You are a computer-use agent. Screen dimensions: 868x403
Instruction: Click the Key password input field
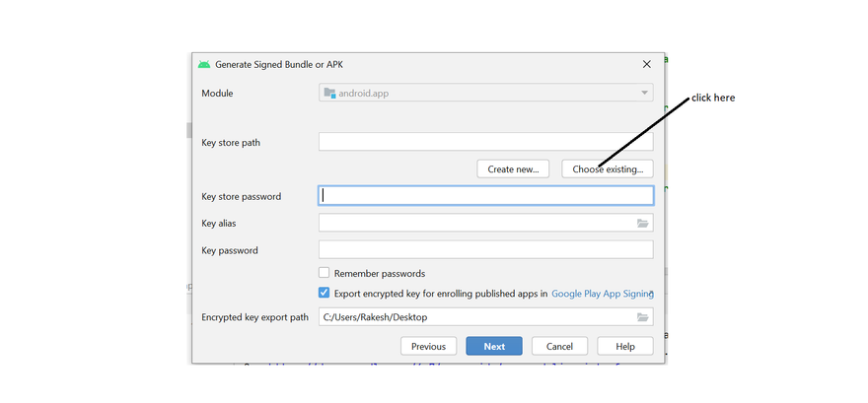click(x=485, y=250)
